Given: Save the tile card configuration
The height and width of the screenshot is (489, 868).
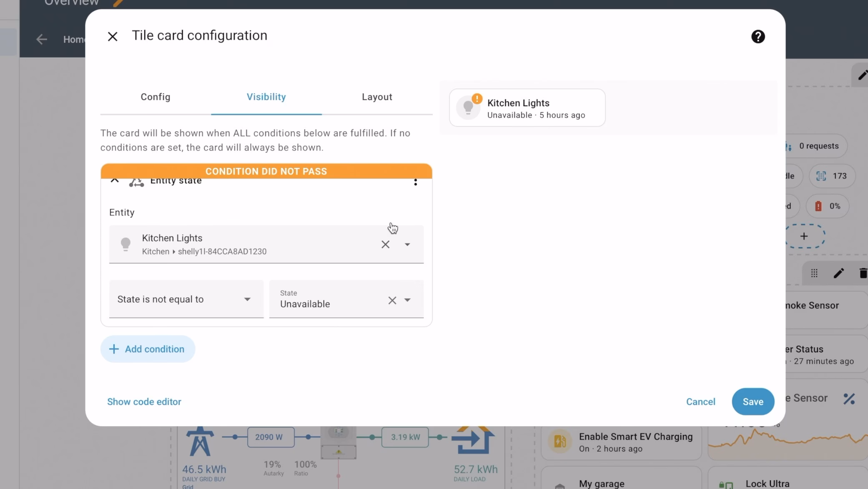Looking at the screenshot, I should point(753,402).
